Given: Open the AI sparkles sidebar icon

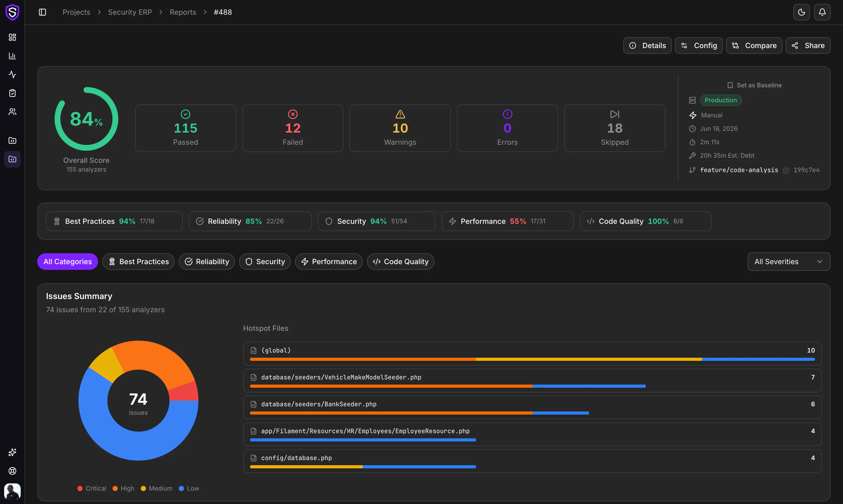Looking at the screenshot, I should pyautogui.click(x=12, y=452).
